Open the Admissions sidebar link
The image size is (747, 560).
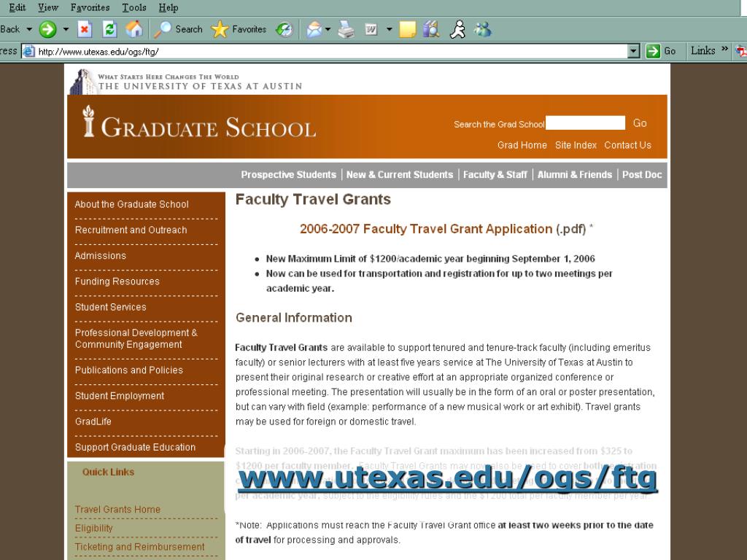tap(100, 256)
